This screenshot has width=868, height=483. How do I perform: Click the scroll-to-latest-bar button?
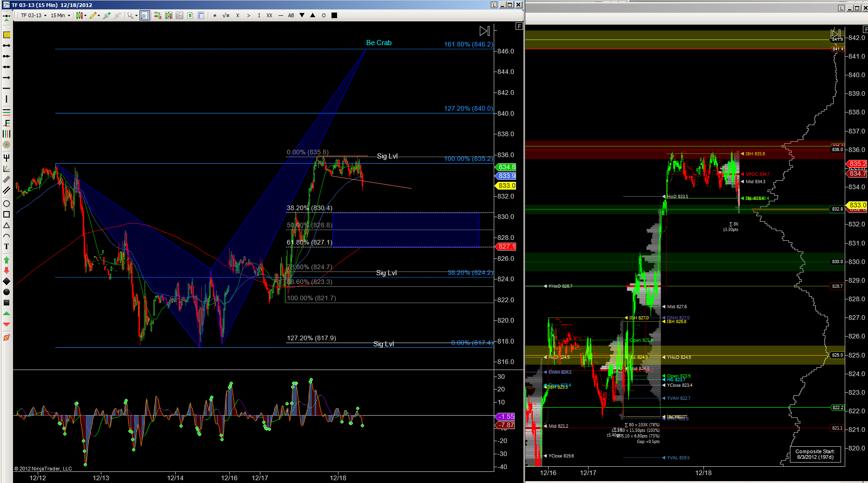coord(484,31)
